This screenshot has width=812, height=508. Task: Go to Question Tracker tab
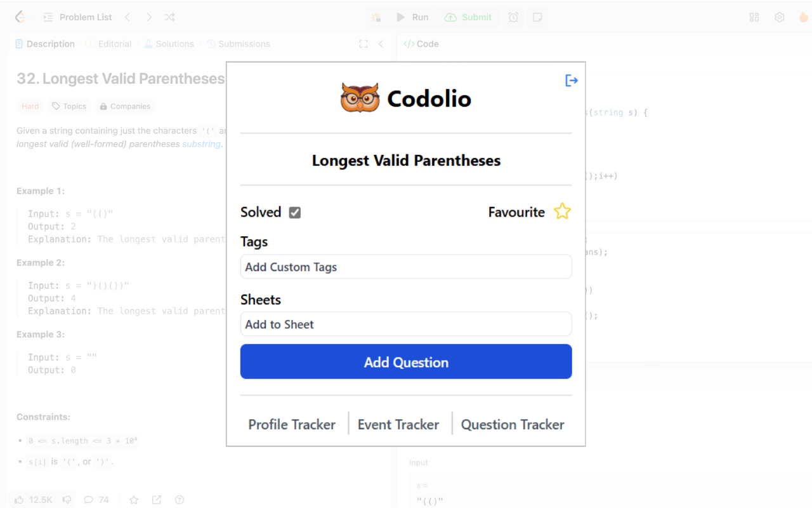click(513, 424)
